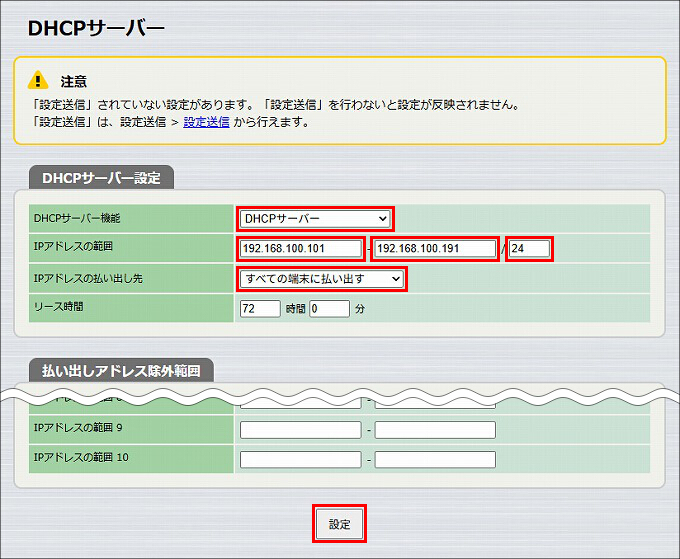Click the DHCPサーバー page heading

coord(96,29)
